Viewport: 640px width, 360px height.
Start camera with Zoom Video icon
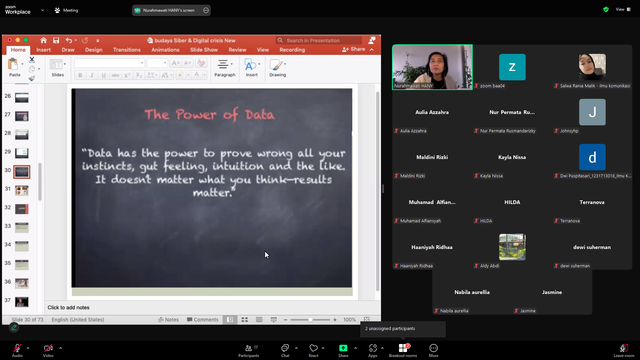[x=48, y=348]
